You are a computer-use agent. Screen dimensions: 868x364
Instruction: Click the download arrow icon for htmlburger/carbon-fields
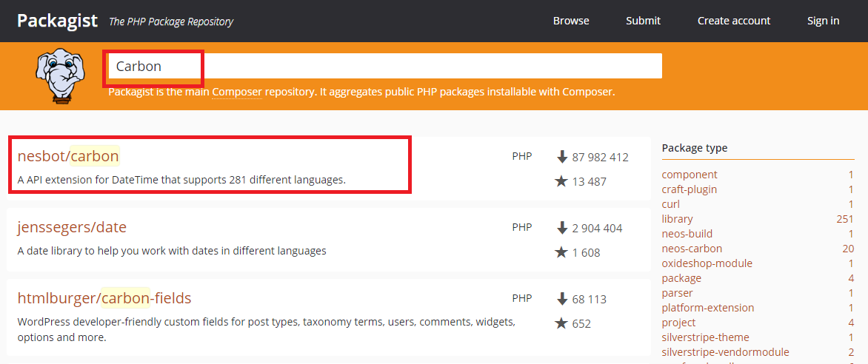point(562,300)
